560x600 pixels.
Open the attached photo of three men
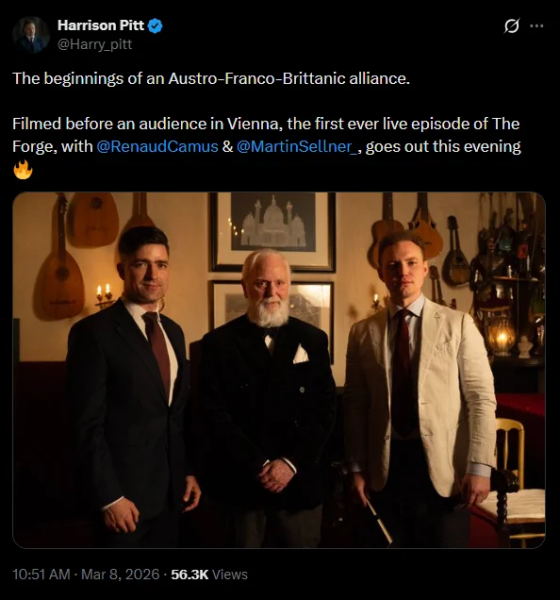pyautogui.click(x=279, y=370)
